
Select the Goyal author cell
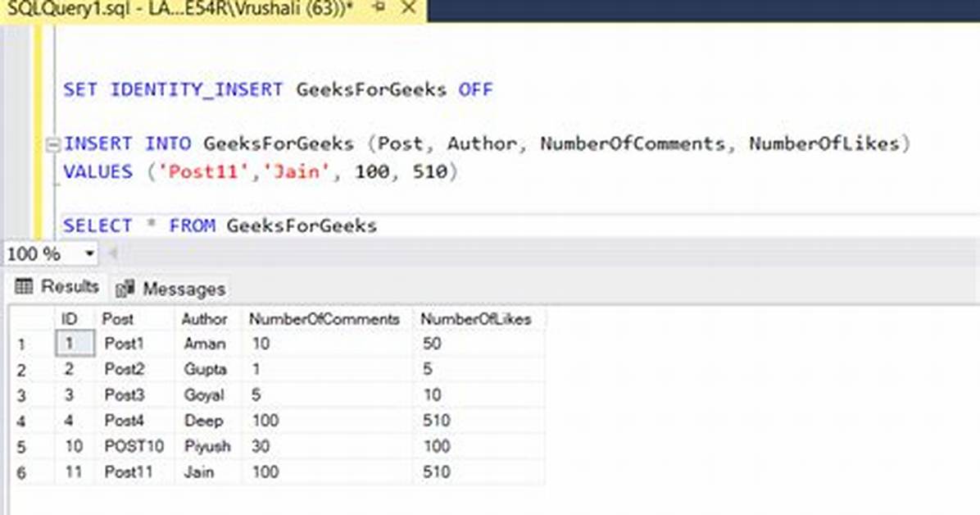tap(207, 394)
